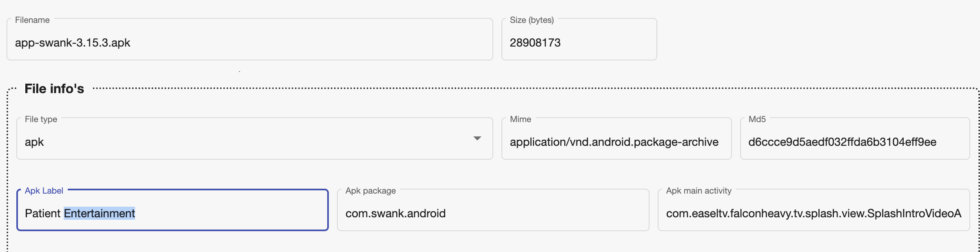Click the highlighted word Entertainment
980x252 pixels.
click(100, 214)
